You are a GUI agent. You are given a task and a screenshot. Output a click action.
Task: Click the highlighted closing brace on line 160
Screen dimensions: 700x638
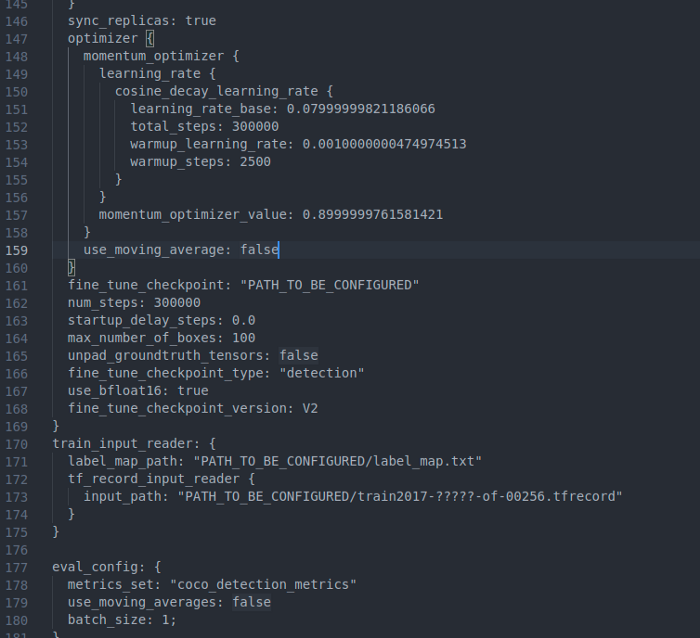(x=71, y=268)
